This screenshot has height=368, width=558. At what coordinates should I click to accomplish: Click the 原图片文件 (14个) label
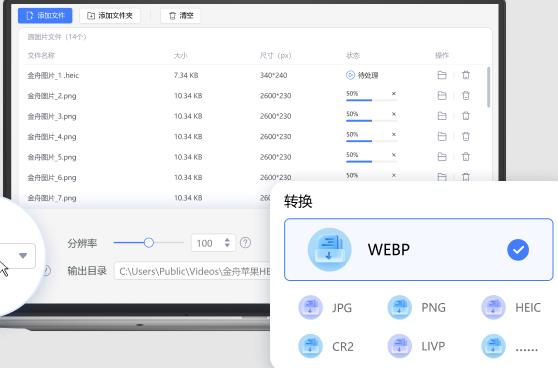click(x=57, y=37)
